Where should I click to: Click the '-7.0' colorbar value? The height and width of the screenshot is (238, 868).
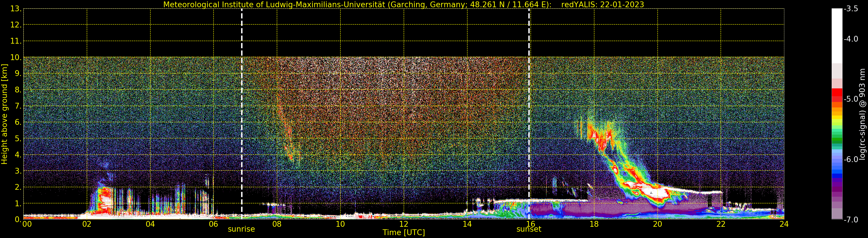click(851, 220)
